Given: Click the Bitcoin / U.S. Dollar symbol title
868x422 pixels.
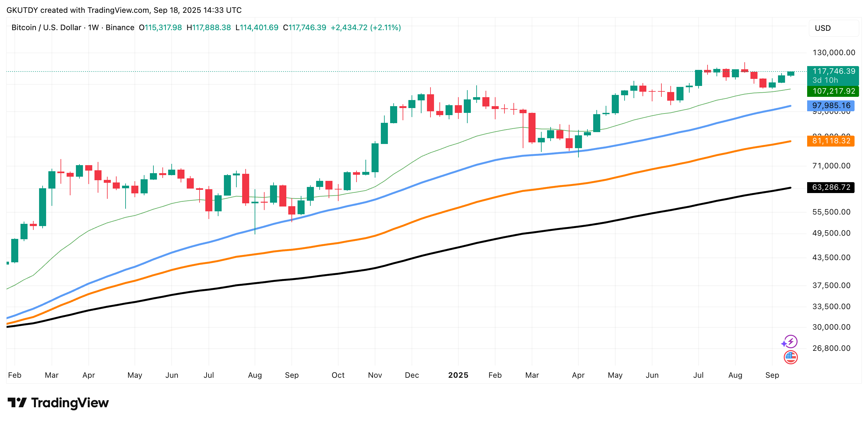Looking at the screenshot, I should point(46,28).
